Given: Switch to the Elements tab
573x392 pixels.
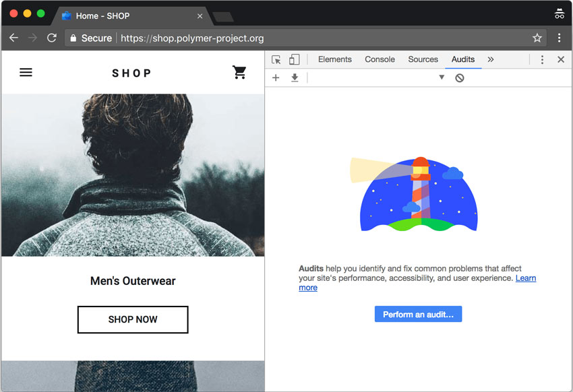Looking at the screenshot, I should pos(334,59).
